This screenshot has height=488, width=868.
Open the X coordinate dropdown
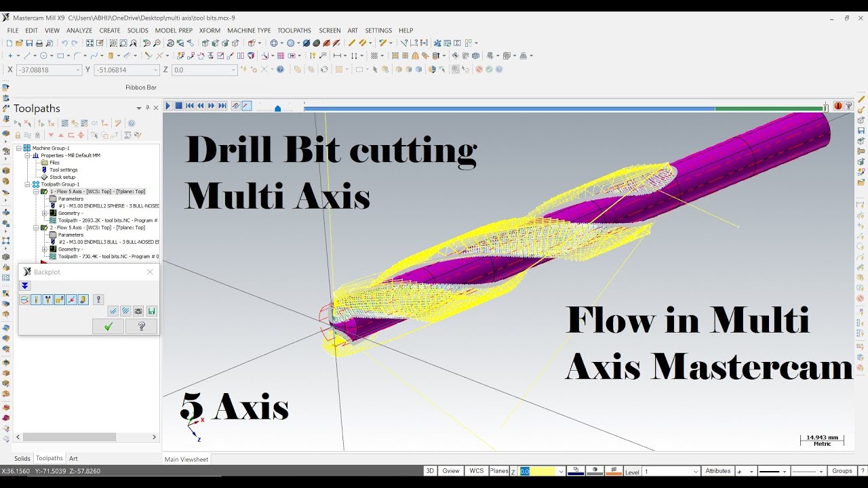(78, 70)
